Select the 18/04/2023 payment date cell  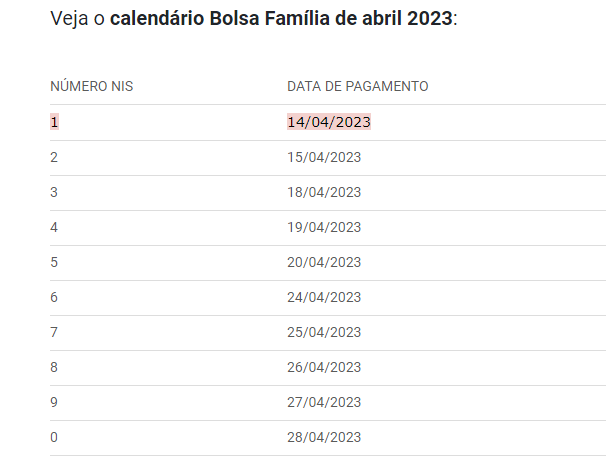tap(324, 192)
